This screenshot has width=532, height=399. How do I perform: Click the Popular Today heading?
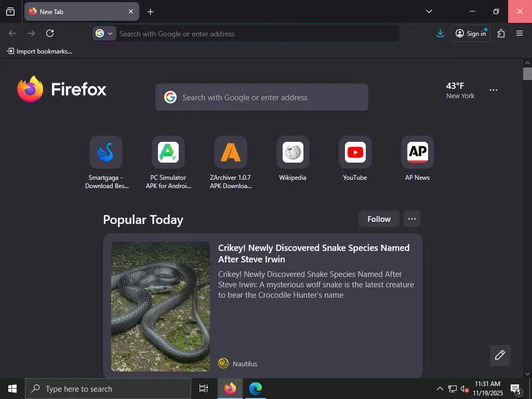(143, 220)
